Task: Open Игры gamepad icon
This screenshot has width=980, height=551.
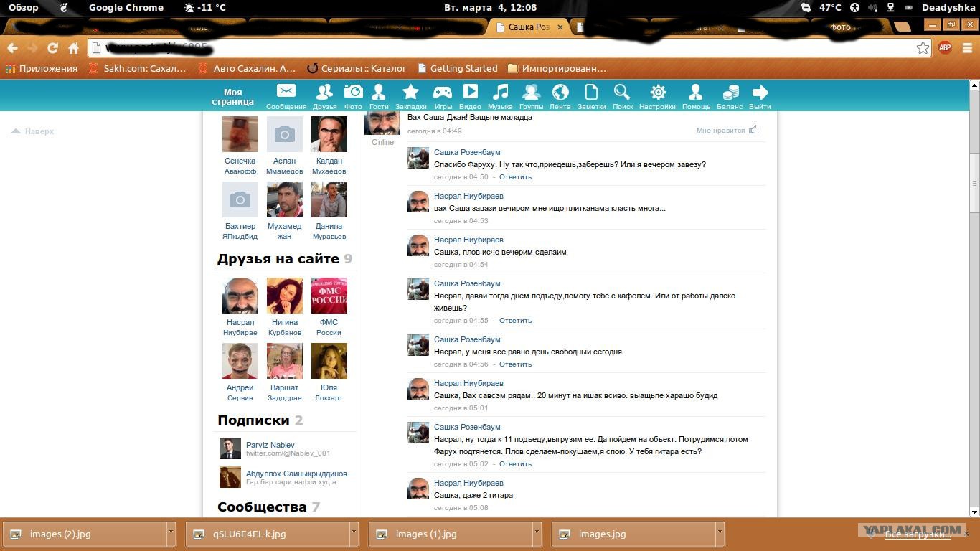Action: tap(443, 92)
